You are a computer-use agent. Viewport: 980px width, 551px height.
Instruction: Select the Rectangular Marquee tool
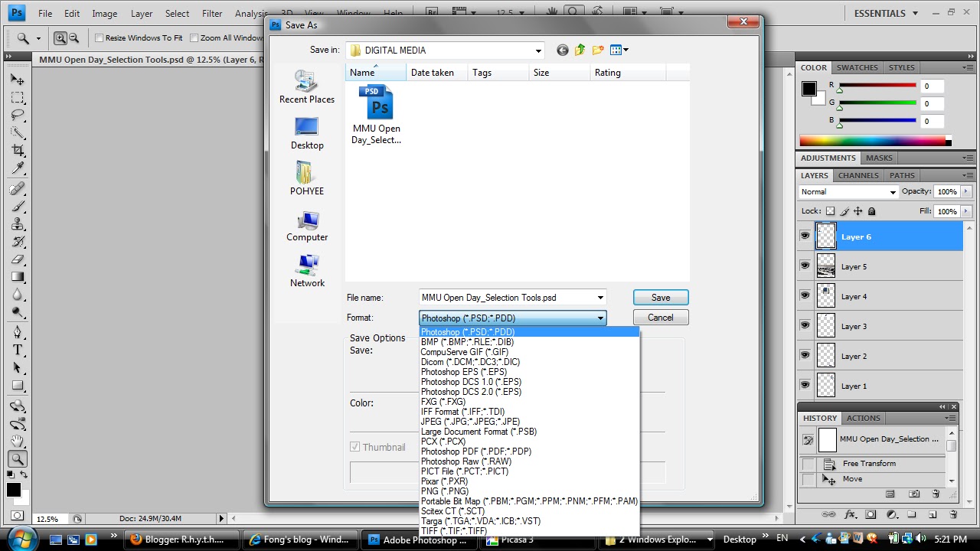pos(18,98)
